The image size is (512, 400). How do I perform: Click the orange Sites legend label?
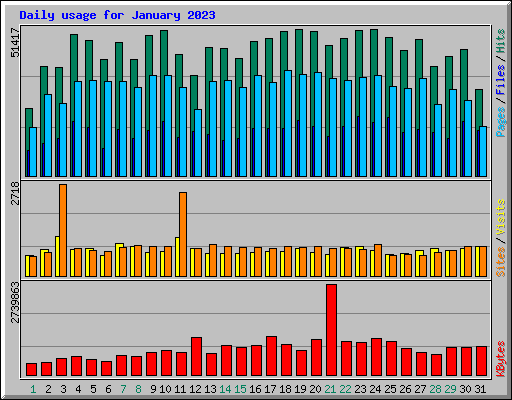click(x=500, y=262)
